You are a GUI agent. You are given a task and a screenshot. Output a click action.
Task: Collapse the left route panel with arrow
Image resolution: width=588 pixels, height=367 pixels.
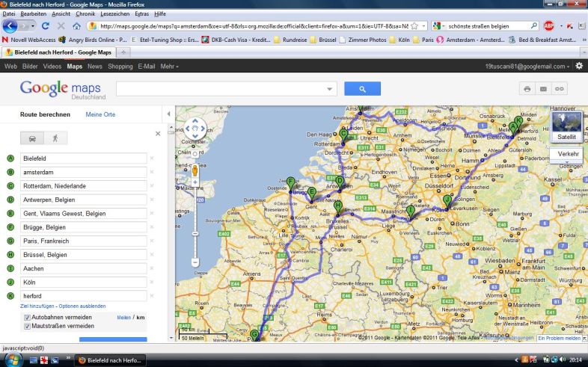[x=168, y=114]
